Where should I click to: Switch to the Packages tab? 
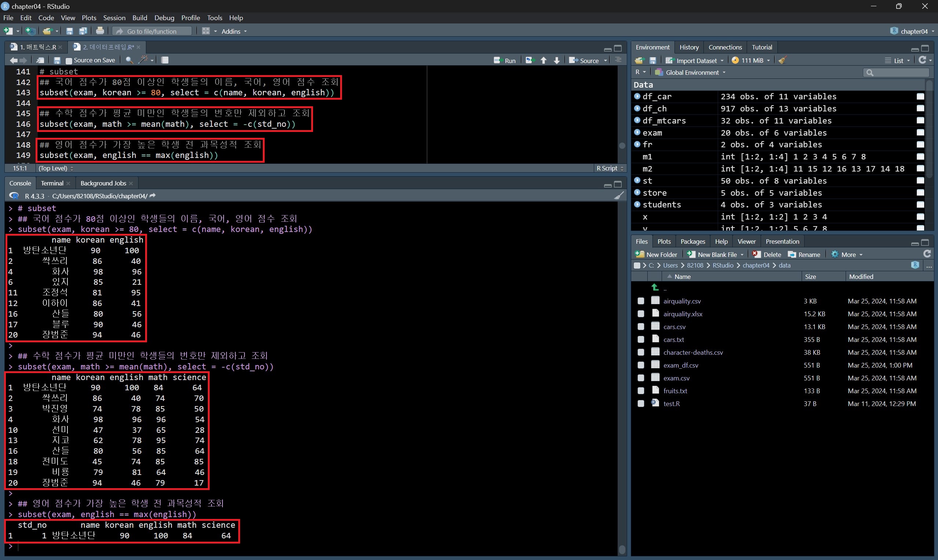click(x=692, y=242)
